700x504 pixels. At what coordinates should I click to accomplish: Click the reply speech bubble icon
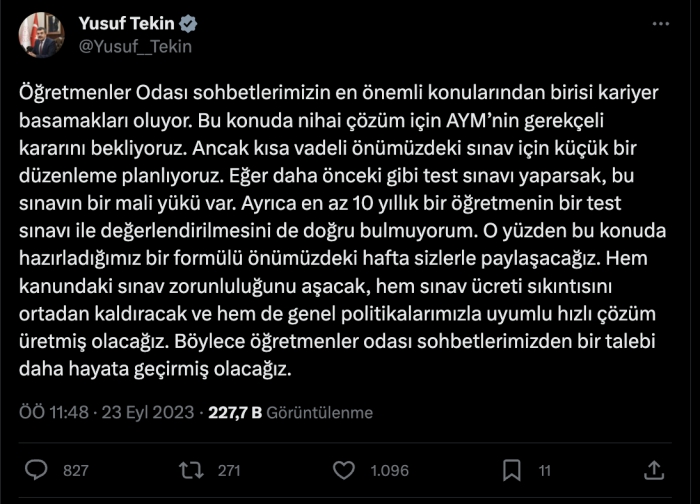click(x=35, y=470)
